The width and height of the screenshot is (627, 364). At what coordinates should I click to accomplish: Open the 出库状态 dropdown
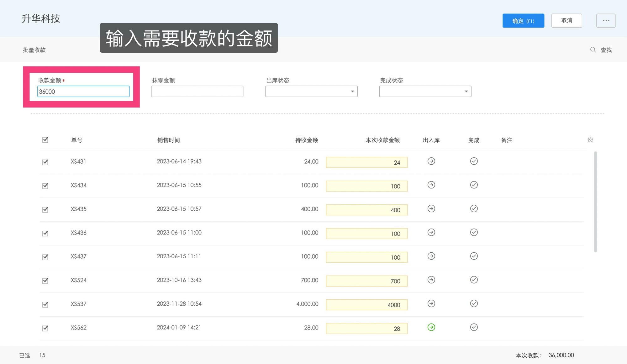coord(311,91)
